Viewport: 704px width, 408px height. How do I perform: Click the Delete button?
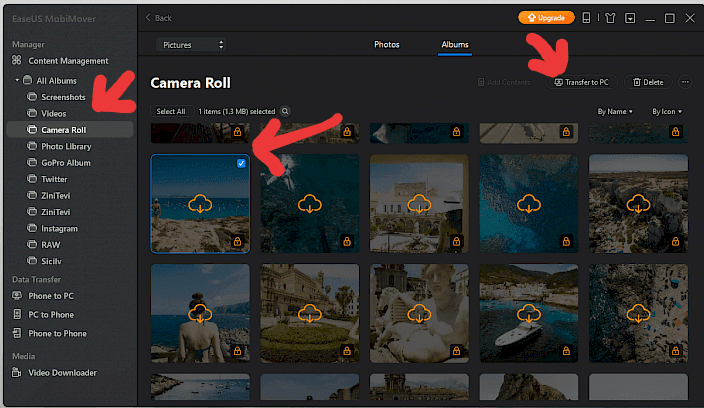click(x=648, y=82)
